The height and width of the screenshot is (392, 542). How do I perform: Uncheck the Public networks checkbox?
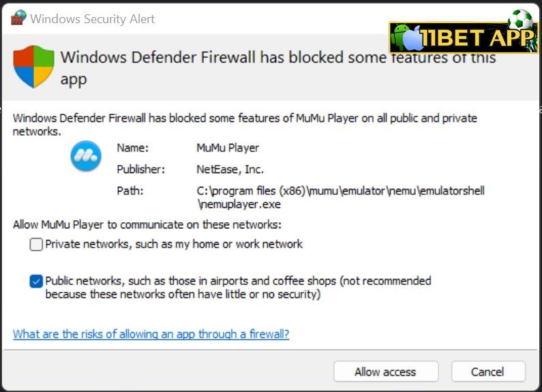tap(36, 282)
